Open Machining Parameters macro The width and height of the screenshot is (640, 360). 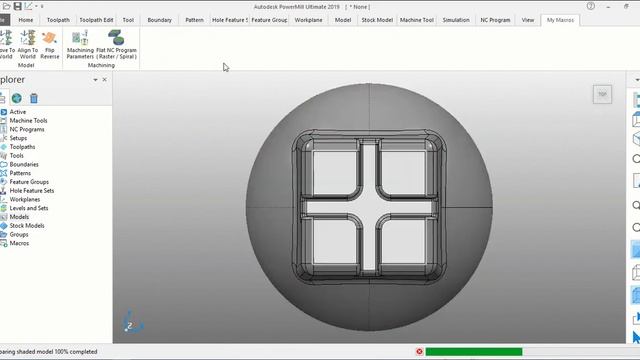[80, 44]
